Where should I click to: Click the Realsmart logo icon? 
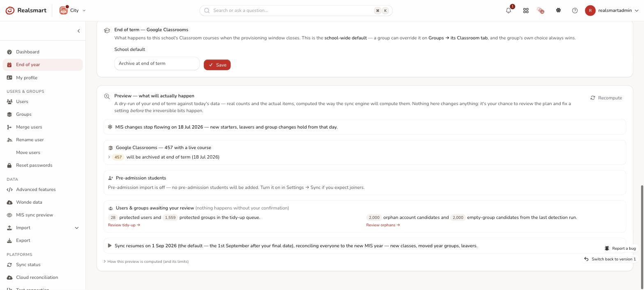[x=10, y=10]
